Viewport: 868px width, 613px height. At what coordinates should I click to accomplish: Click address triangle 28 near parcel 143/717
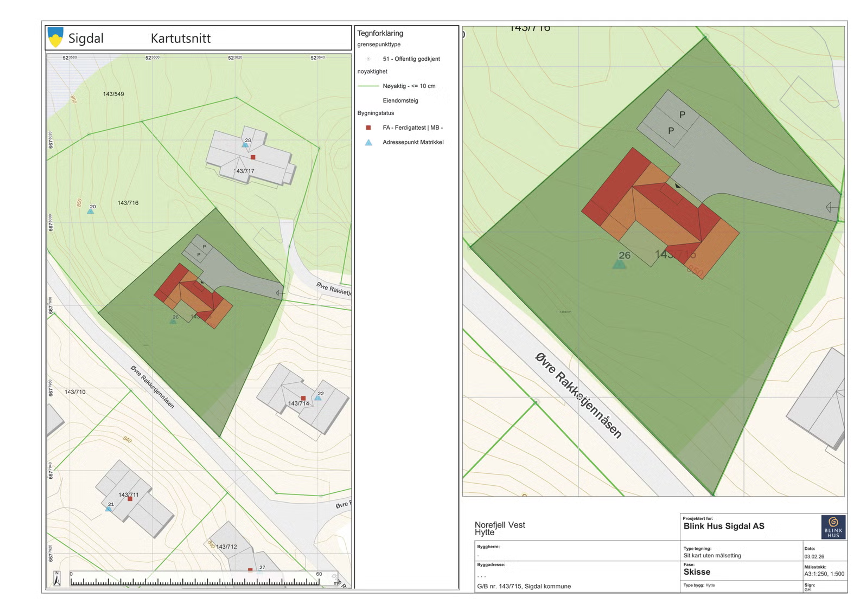tap(245, 145)
